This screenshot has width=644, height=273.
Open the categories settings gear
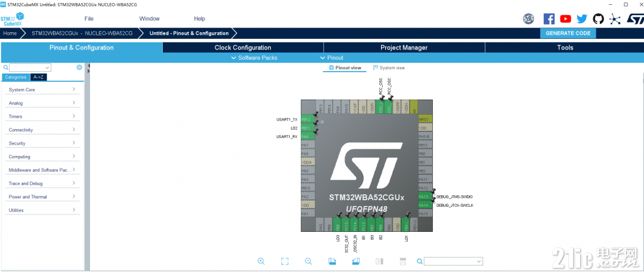click(x=79, y=68)
